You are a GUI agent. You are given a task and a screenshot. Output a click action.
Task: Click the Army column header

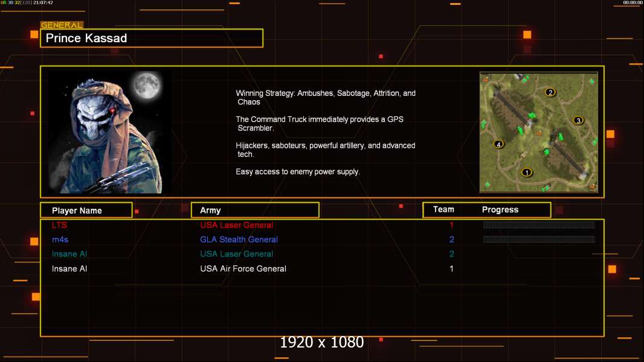(255, 210)
